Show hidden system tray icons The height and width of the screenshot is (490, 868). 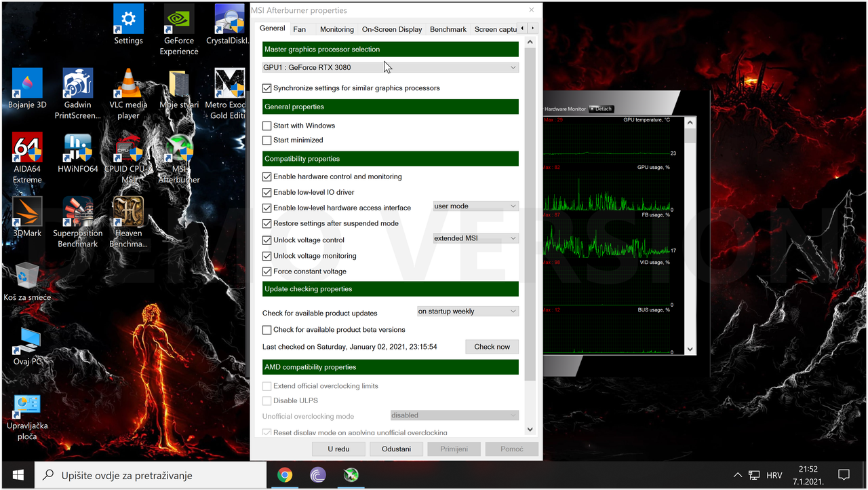pyautogui.click(x=738, y=475)
